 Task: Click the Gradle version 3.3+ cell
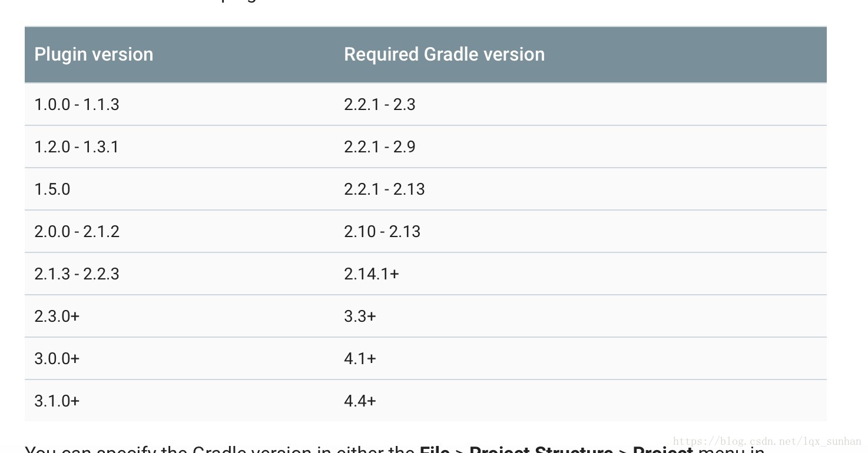pyautogui.click(x=360, y=317)
